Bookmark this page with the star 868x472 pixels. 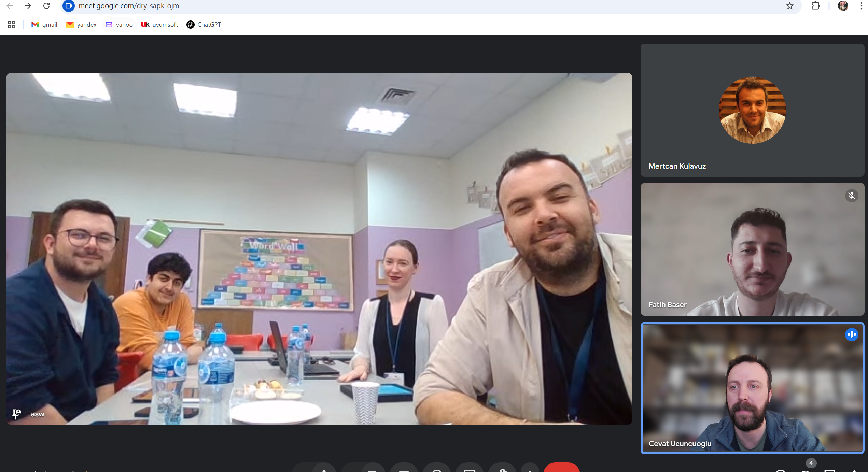point(789,6)
